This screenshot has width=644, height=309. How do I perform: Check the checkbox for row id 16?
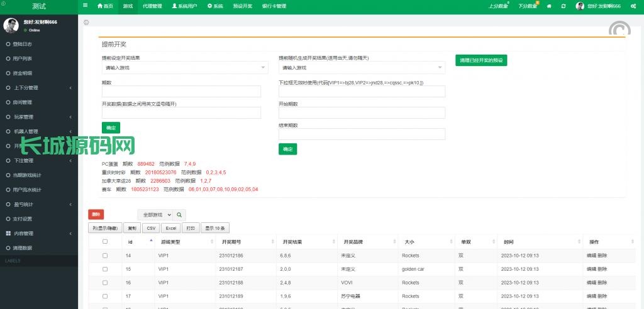click(x=105, y=283)
